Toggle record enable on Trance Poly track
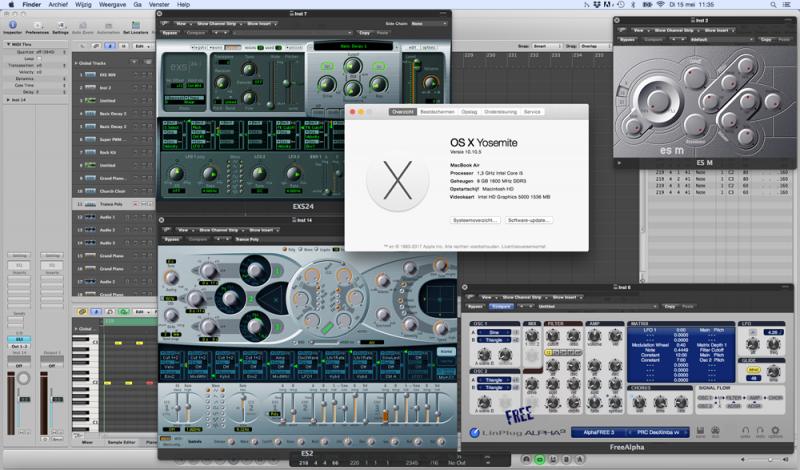This screenshot has width=800, height=470. (x=135, y=204)
